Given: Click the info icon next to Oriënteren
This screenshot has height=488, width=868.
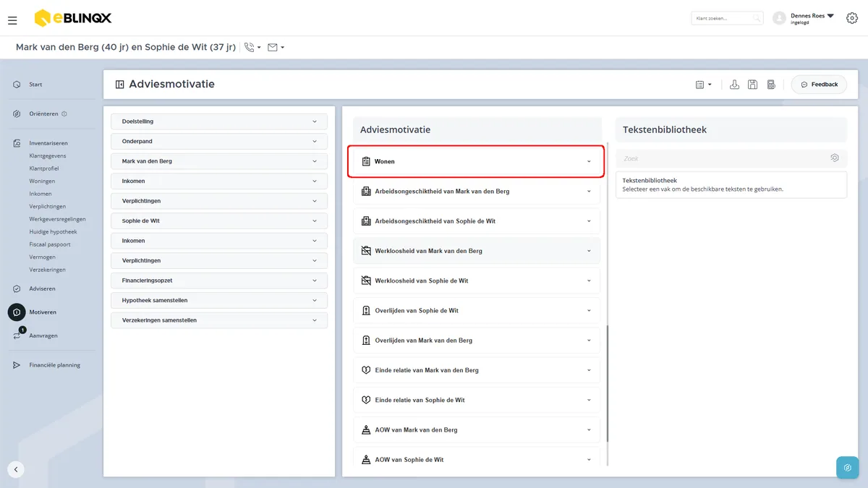Looking at the screenshot, I should (64, 114).
